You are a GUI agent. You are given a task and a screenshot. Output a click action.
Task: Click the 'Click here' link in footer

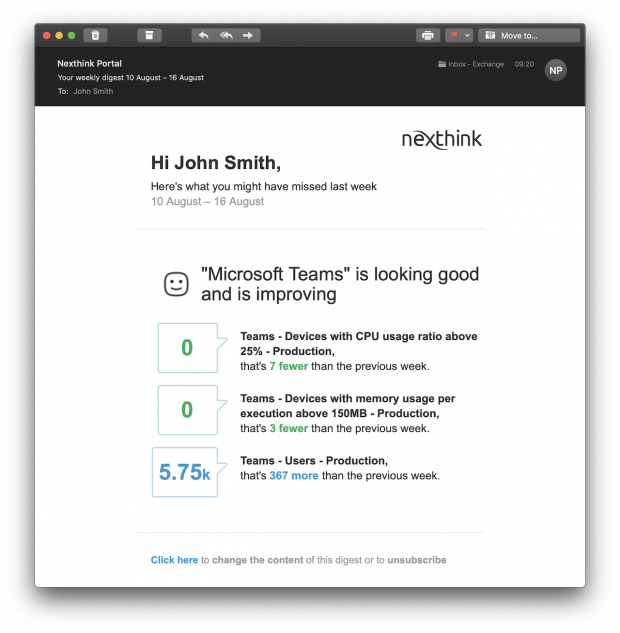point(174,560)
